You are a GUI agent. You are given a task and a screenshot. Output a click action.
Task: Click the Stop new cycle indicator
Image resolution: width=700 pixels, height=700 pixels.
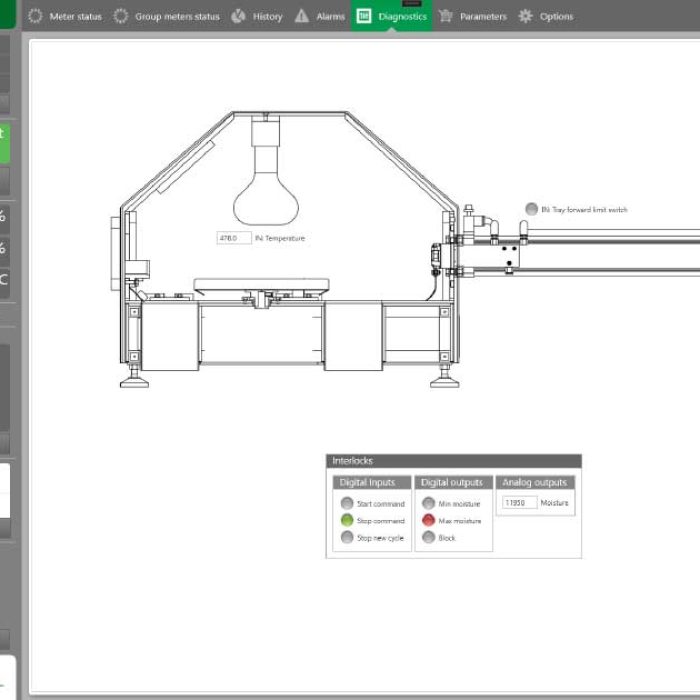[347, 538]
